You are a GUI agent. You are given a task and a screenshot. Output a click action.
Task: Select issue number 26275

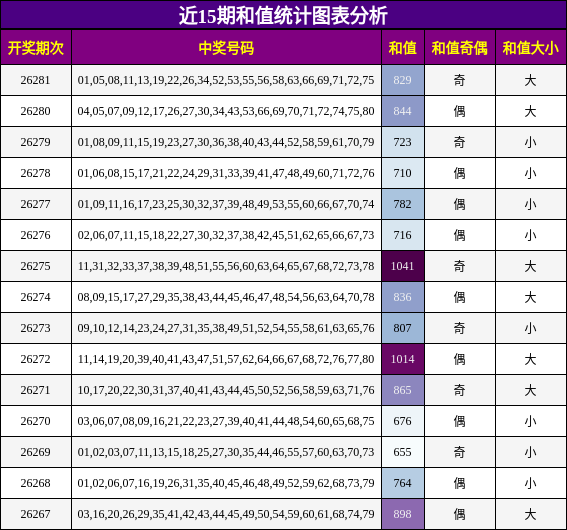pyautogui.click(x=35, y=266)
